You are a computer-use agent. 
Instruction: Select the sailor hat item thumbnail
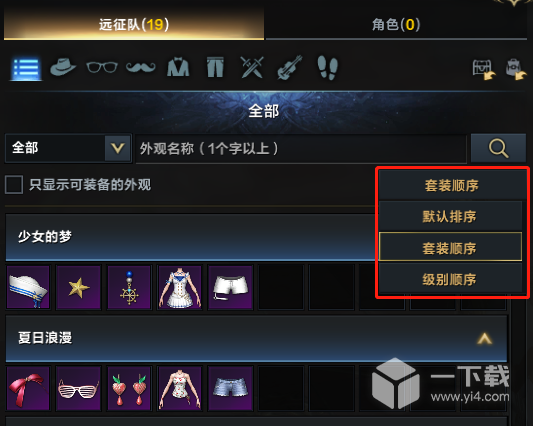coord(28,287)
